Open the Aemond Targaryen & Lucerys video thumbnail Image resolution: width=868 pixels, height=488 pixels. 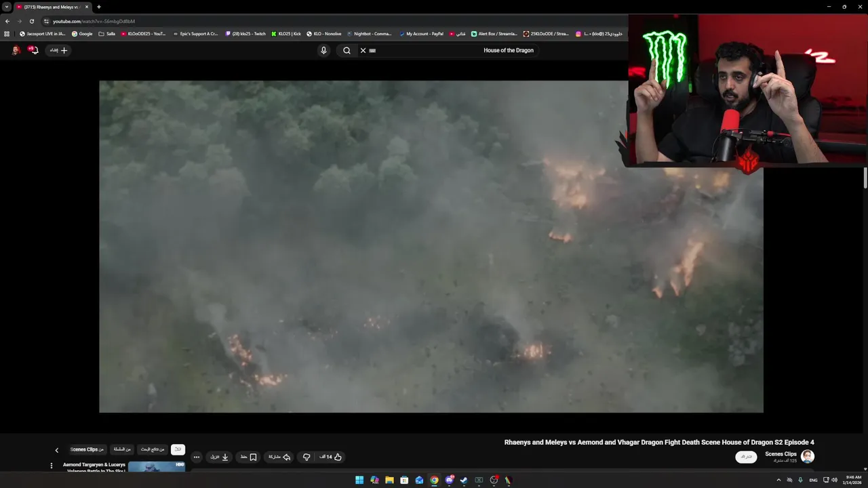click(x=157, y=467)
